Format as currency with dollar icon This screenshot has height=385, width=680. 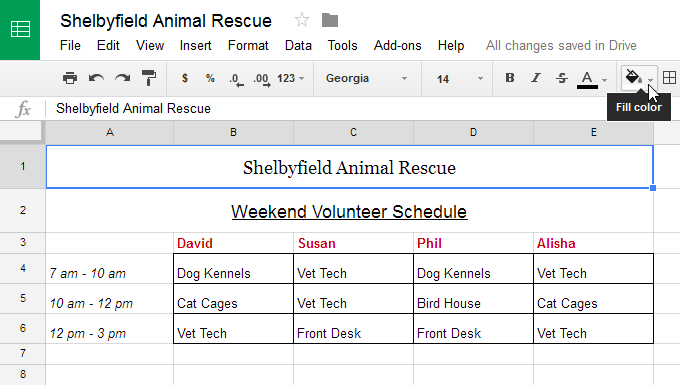pos(185,78)
